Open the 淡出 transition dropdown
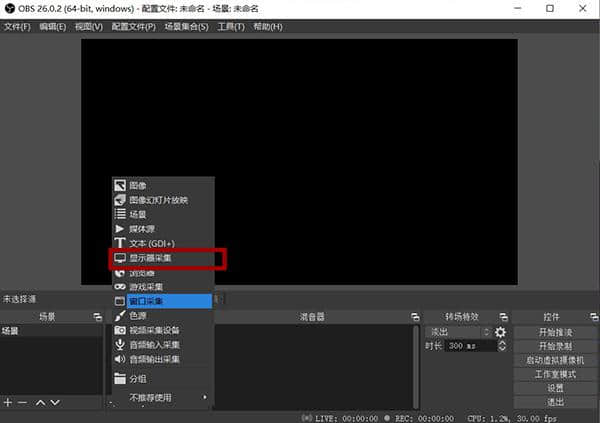Viewport: 600px width, 423px height. point(458,332)
